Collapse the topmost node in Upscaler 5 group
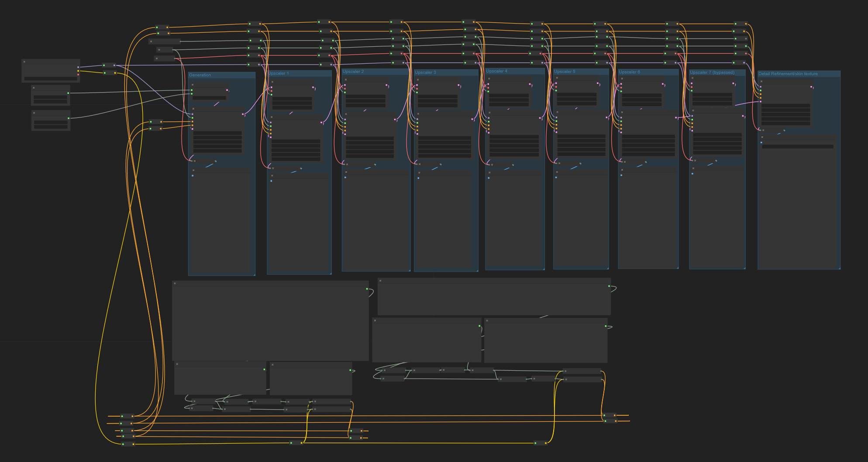 click(557, 78)
